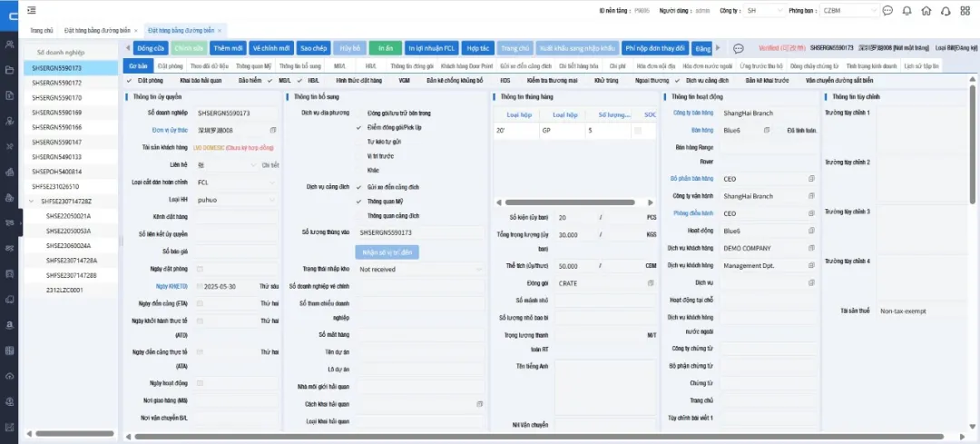This screenshot has height=444, width=980.
Task: Click the Thêm mới button
Action: pyautogui.click(x=228, y=48)
